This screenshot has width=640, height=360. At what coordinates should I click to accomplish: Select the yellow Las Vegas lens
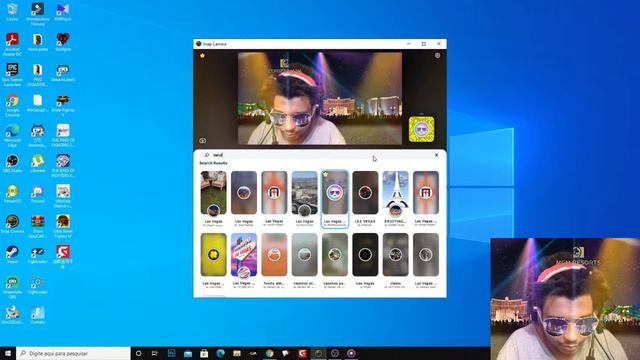[x=213, y=255]
